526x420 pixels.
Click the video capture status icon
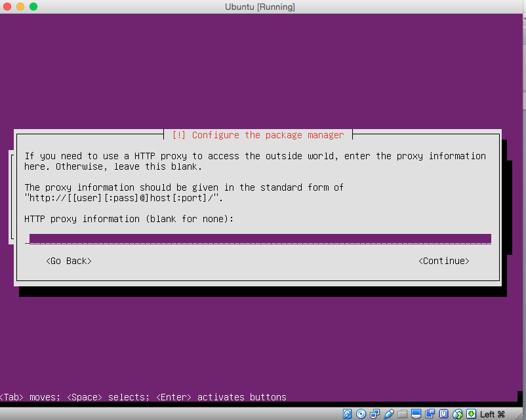(430, 414)
